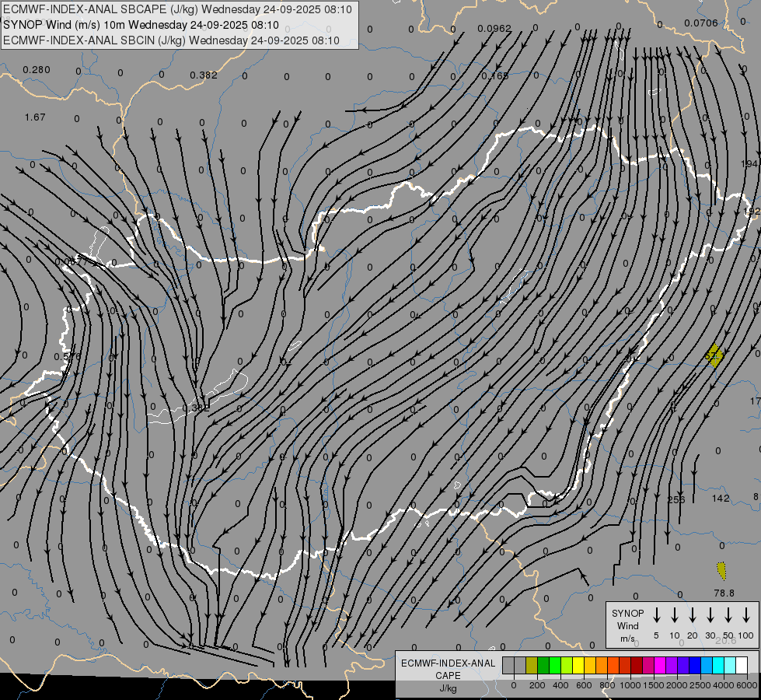Click the 0.280 value on the map
761x700 pixels.
coord(37,70)
